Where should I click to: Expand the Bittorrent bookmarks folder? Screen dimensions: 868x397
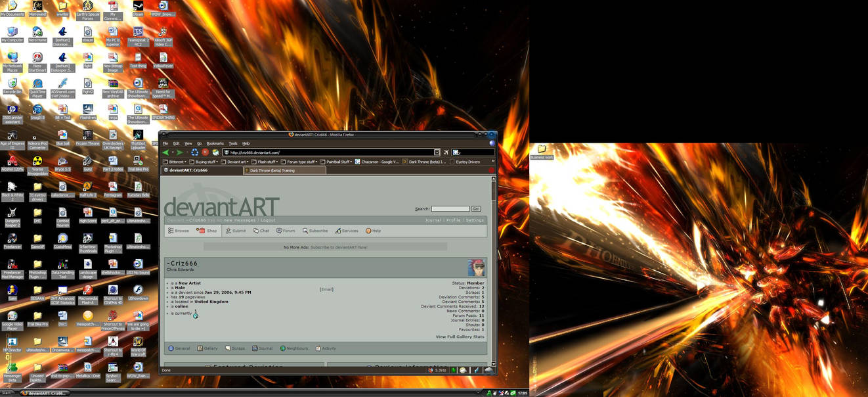coord(175,162)
